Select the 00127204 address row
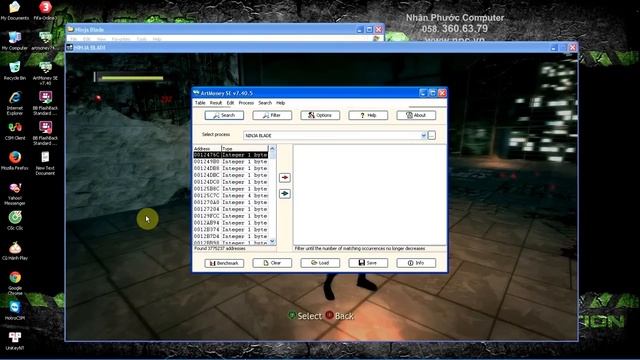Viewport: 640px width, 360px height. (x=231, y=209)
